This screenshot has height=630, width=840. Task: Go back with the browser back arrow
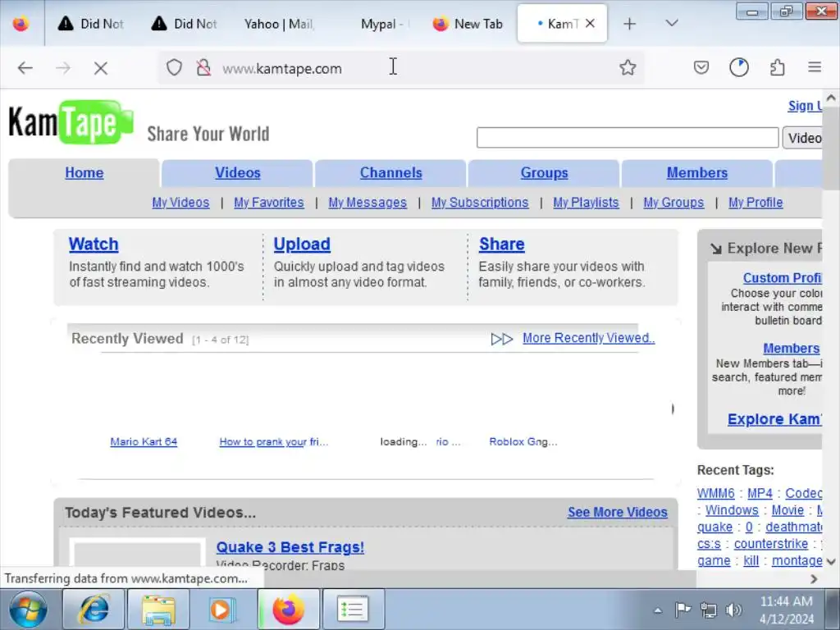pos(25,68)
